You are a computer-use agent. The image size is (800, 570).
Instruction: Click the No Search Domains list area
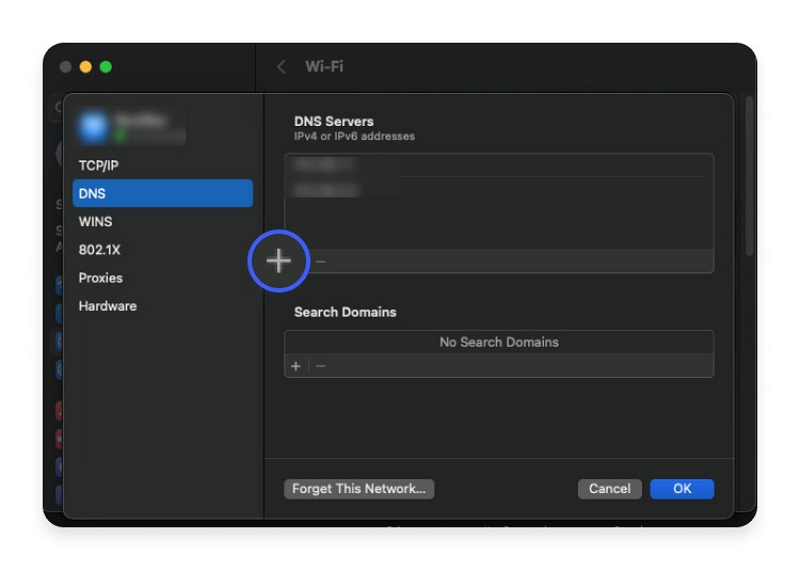coord(499,342)
